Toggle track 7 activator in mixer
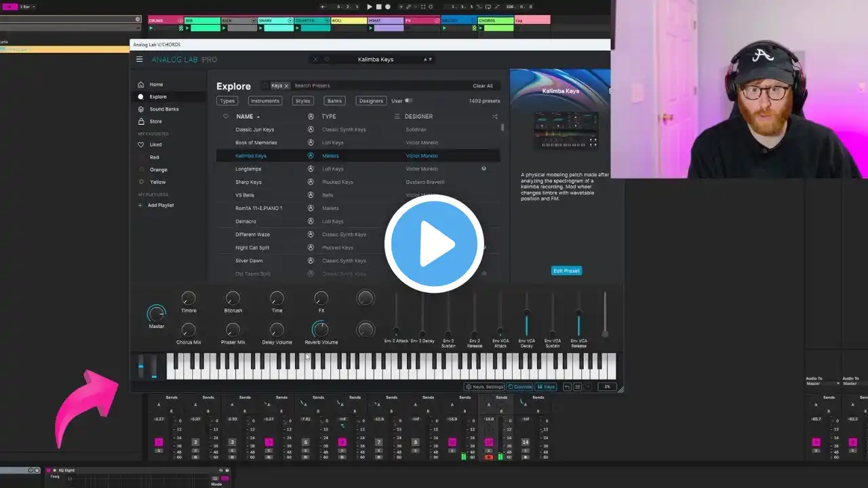 click(379, 443)
